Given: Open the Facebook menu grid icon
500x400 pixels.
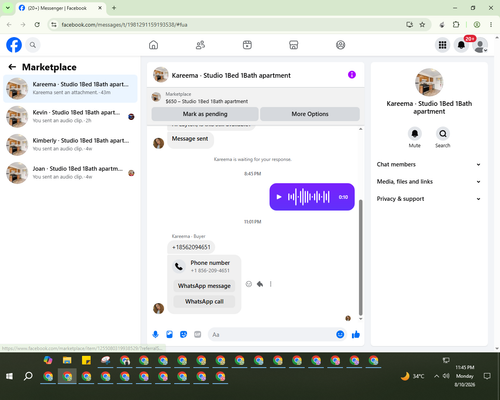Looking at the screenshot, I should pyautogui.click(x=442, y=45).
